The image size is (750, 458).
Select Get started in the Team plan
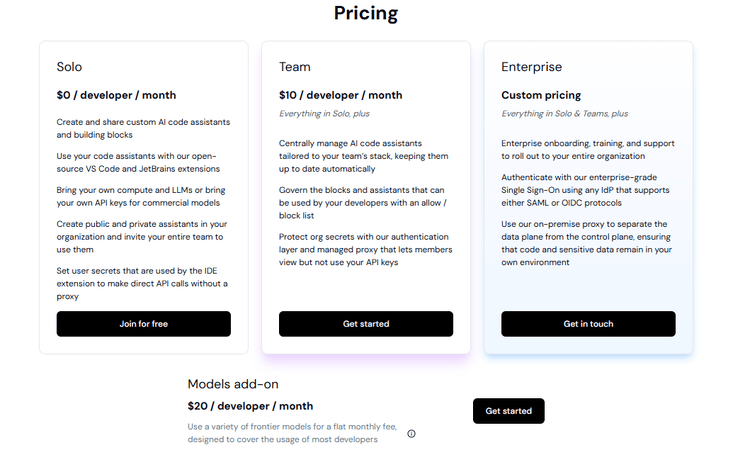tap(366, 324)
